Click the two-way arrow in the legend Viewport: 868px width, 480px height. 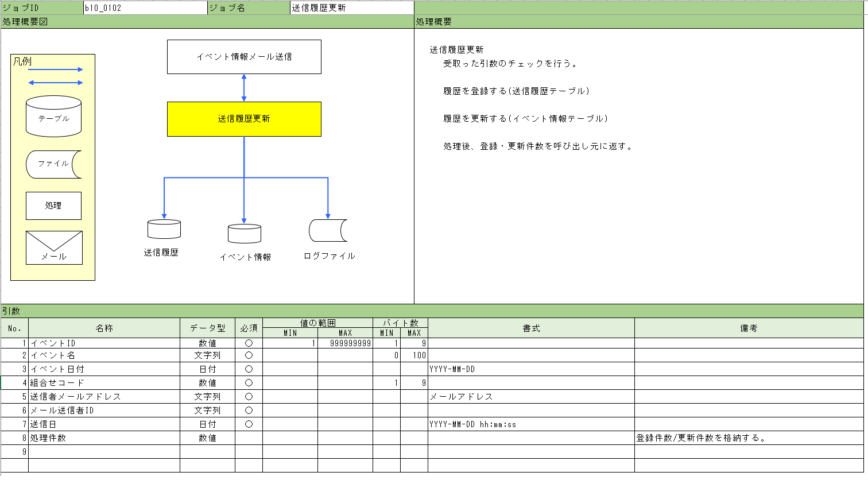point(56,83)
